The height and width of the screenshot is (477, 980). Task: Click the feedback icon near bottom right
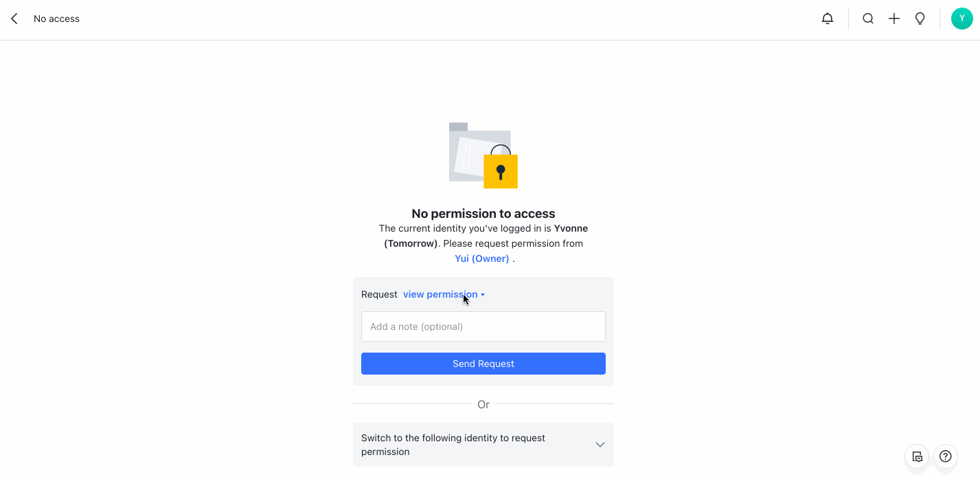917,456
